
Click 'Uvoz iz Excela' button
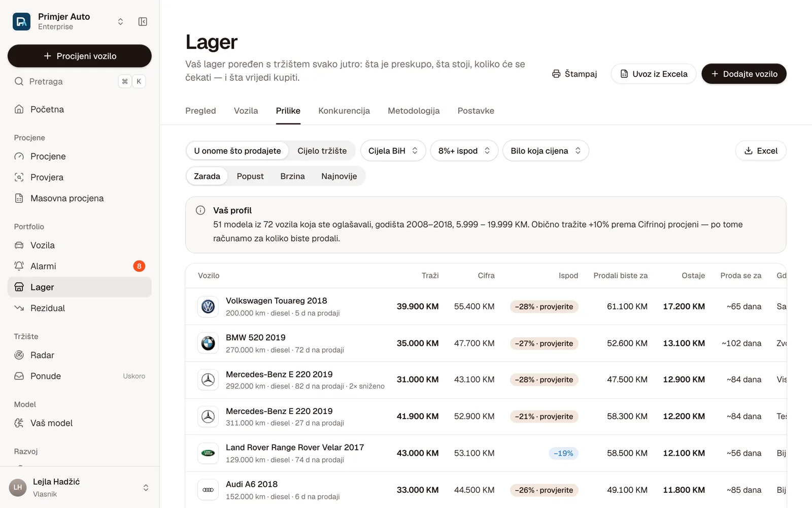point(654,74)
